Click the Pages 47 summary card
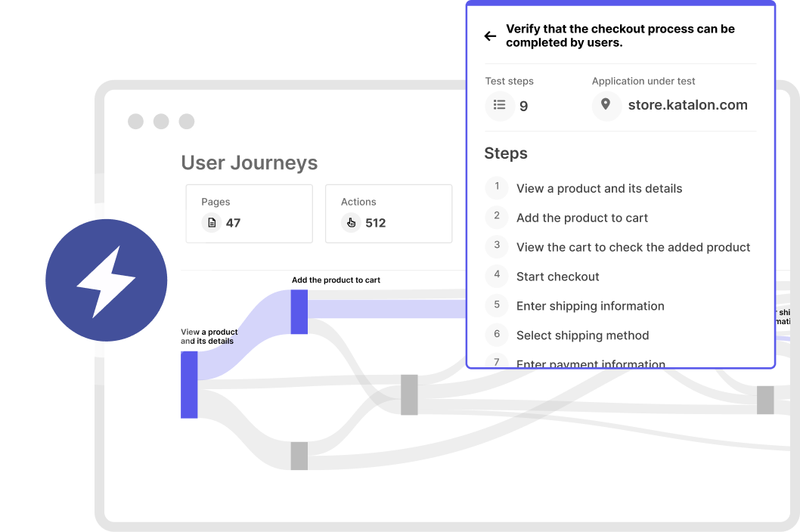The width and height of the screenshot is (800, 532). (x=249, y=213)
